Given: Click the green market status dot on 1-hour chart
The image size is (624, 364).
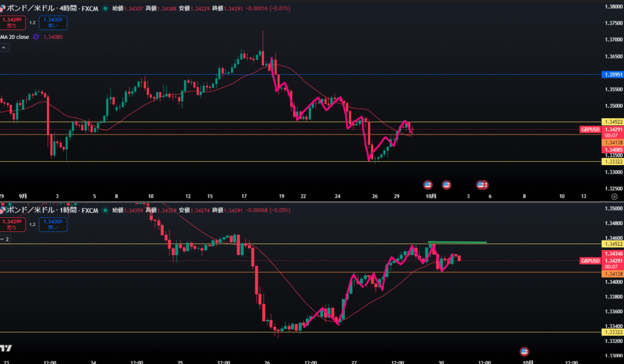Looking at the screenshot, I should [x=107, y=210].
